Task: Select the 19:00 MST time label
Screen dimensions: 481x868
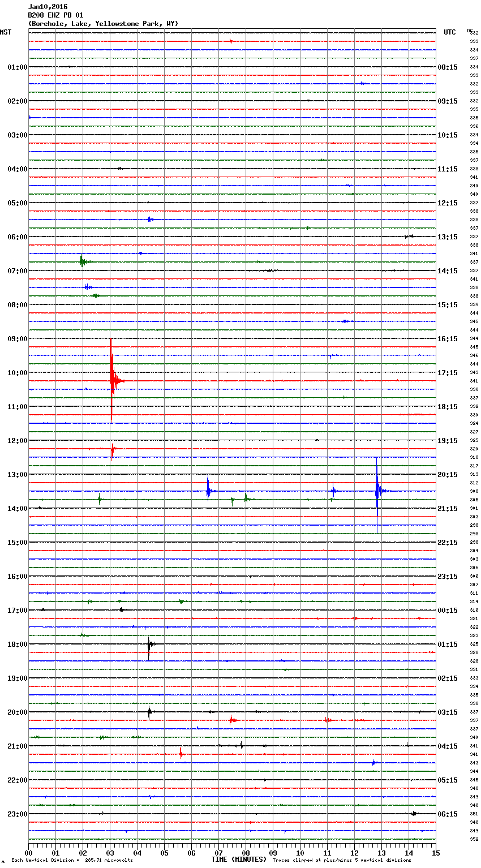Action: (18, 678)
